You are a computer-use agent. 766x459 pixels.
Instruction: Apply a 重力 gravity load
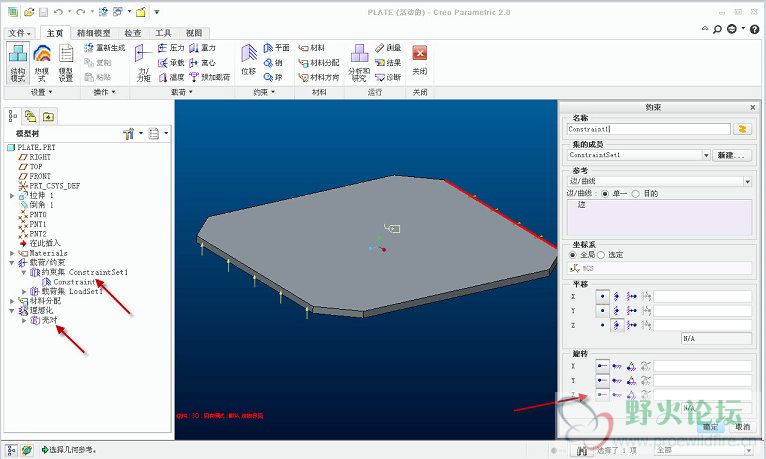(x=202, y=48)
